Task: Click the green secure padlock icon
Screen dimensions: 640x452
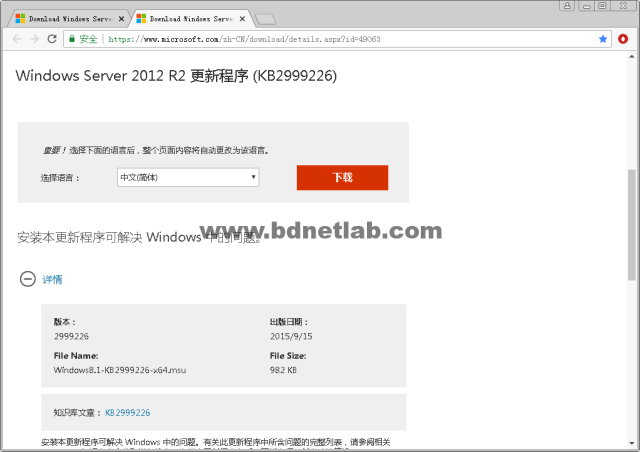Action: pos(72,39)
